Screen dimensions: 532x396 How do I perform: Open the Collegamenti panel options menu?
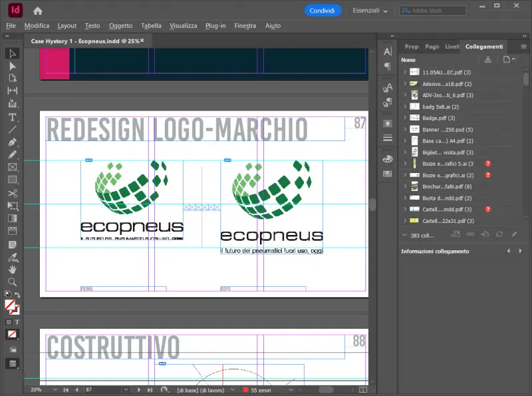pos(523,47)
